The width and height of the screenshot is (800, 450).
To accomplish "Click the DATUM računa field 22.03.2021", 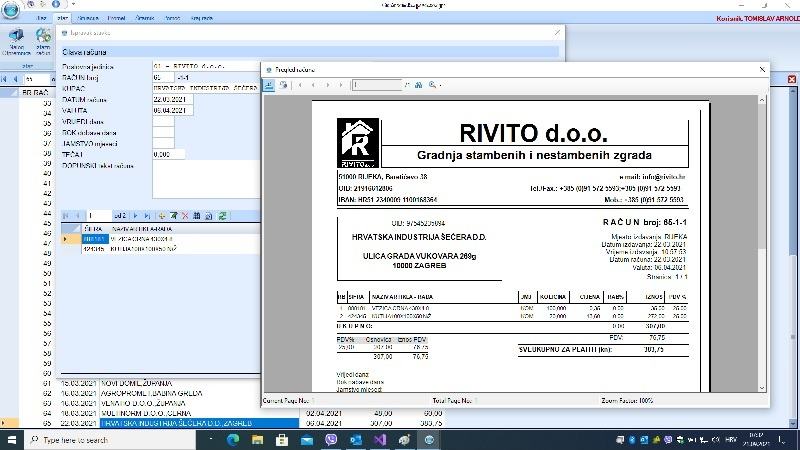I will [173, 99].
